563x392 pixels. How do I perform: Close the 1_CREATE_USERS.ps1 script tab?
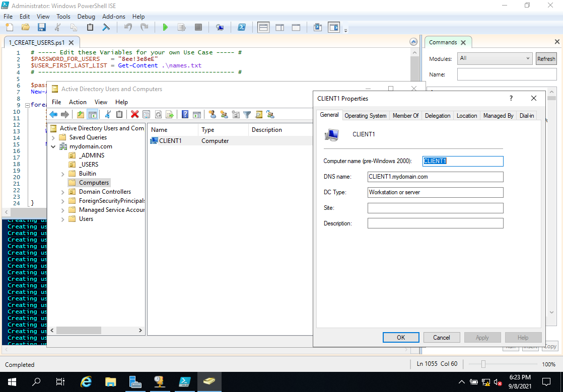pyautogui.click(x=71, y=42)
